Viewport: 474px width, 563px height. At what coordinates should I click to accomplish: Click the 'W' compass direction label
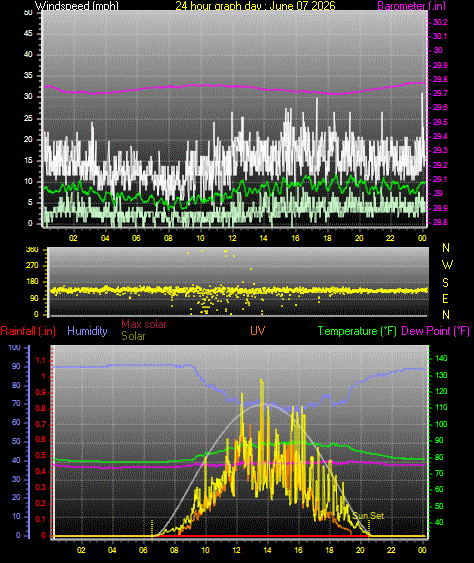447,265
